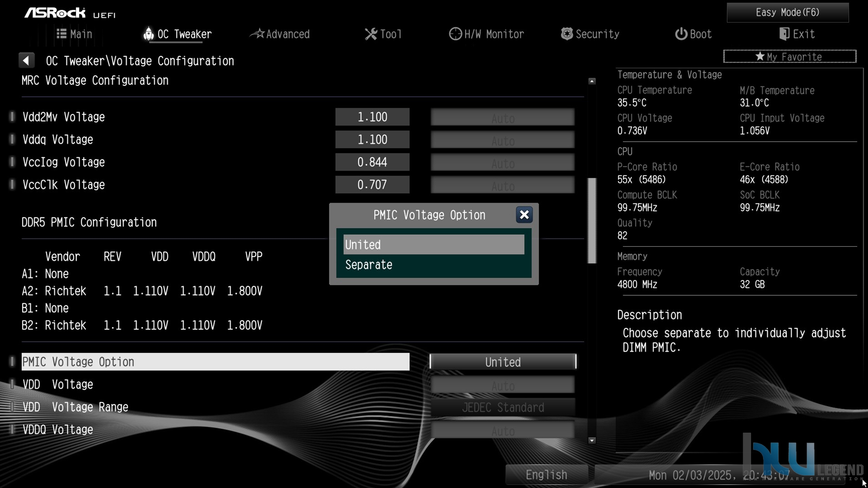This screenshot has width=868, height=488.
Task: Select the Vdd2Mv Voltage label
Action: point(64,117)
